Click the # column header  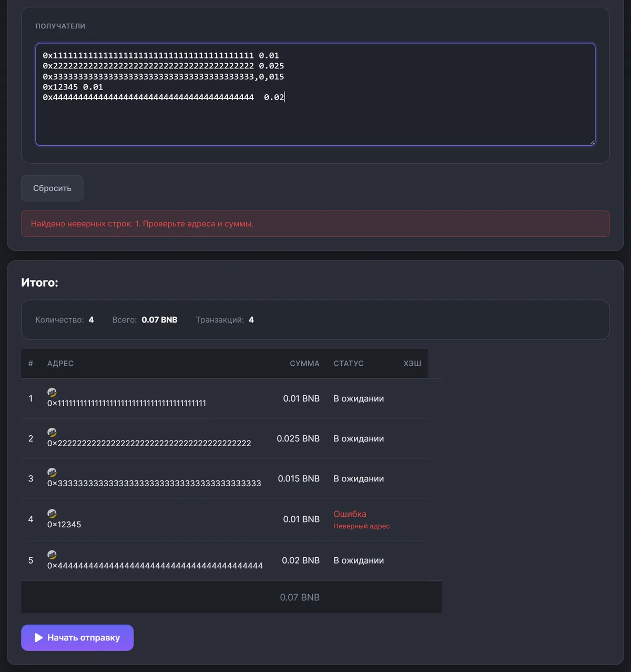30,364
